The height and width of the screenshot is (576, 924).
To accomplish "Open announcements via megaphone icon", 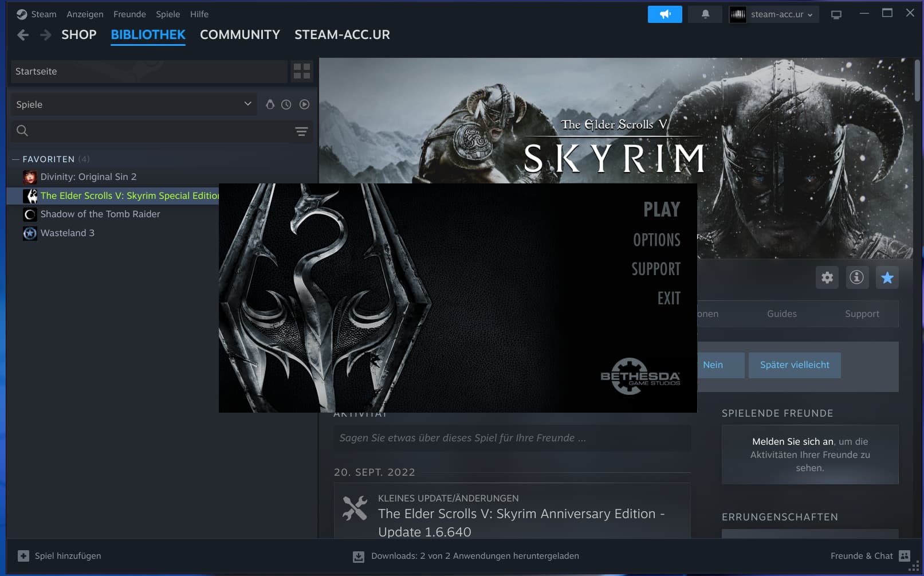I will [x=665, y=14].
